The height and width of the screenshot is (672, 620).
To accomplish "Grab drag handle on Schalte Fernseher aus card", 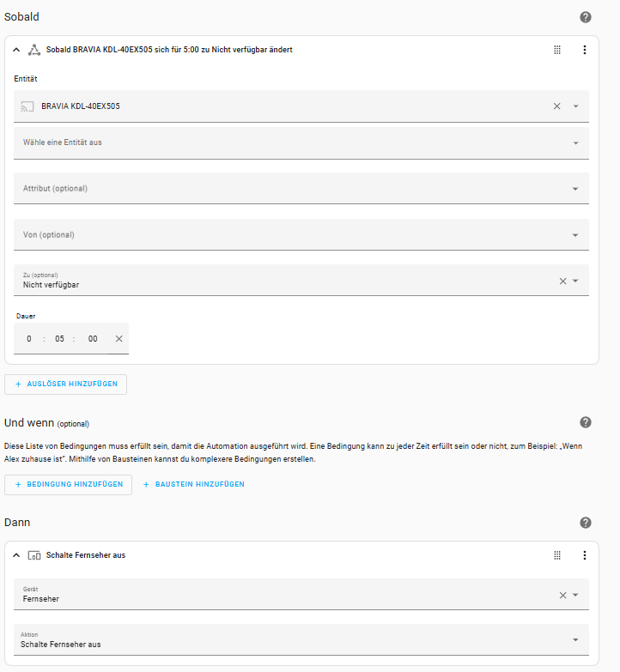I will (557, 555).
